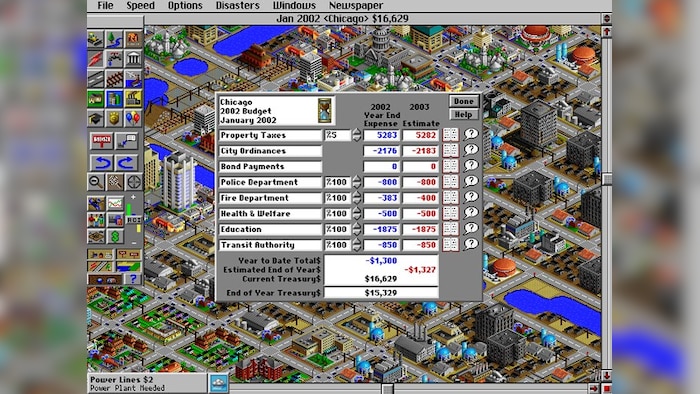Select the bulldozer tool
The image size is (700, 394).
96,39
